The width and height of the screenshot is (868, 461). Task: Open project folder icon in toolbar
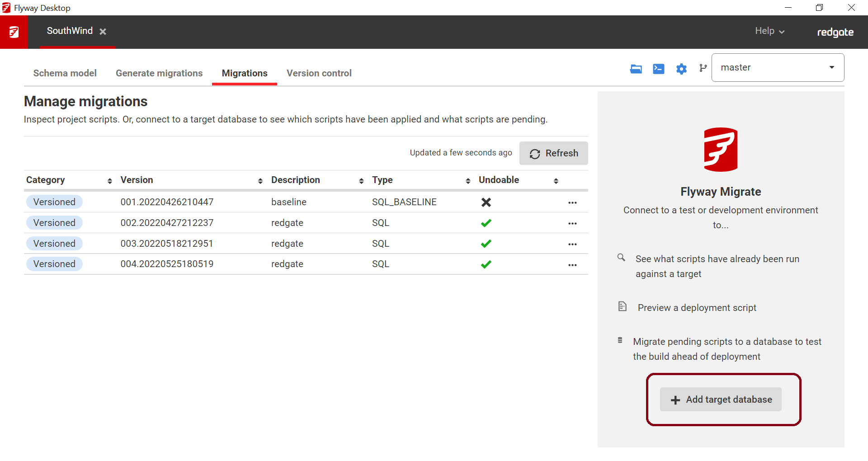point(636,69)
